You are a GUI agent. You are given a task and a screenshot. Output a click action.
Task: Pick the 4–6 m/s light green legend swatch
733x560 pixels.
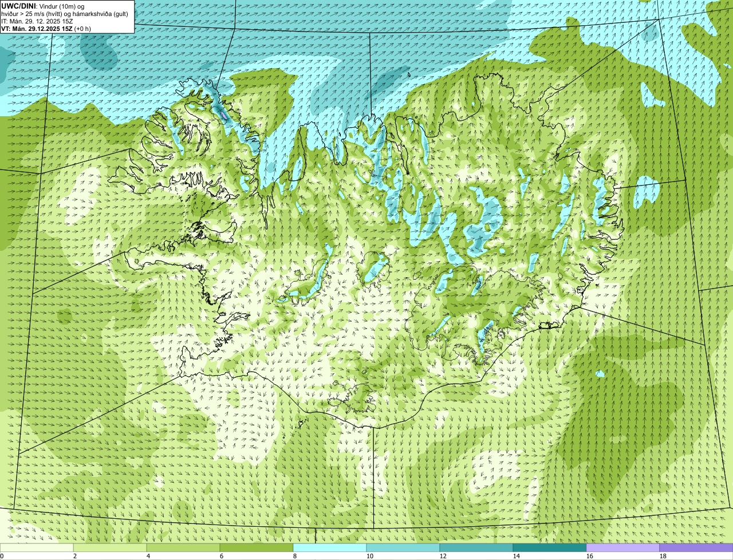[183, 547]
